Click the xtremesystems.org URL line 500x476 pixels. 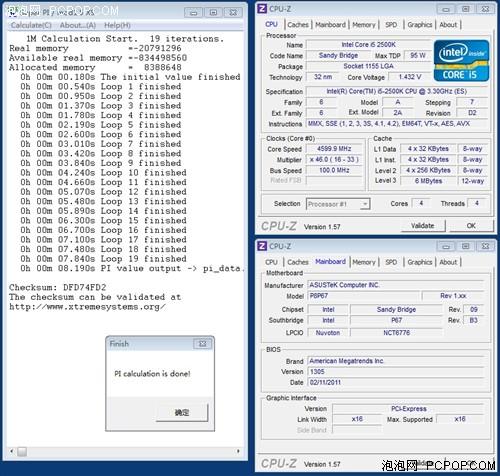(87, 307)
